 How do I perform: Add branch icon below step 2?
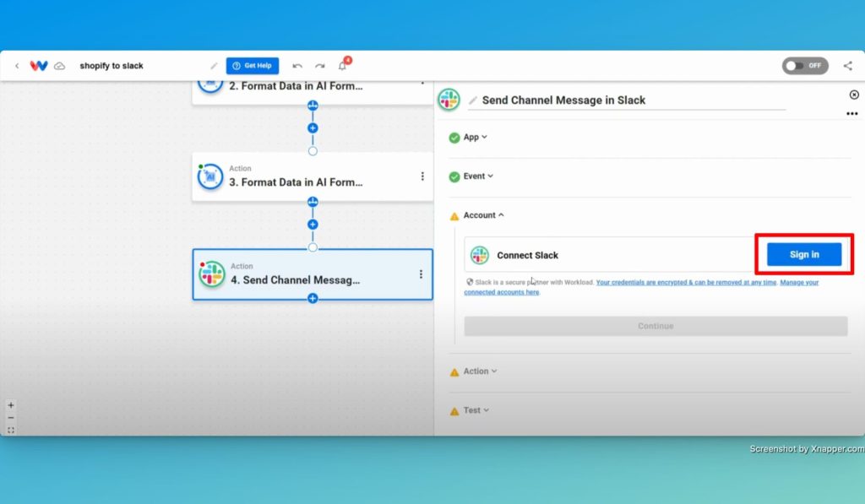tap(313, 106)
